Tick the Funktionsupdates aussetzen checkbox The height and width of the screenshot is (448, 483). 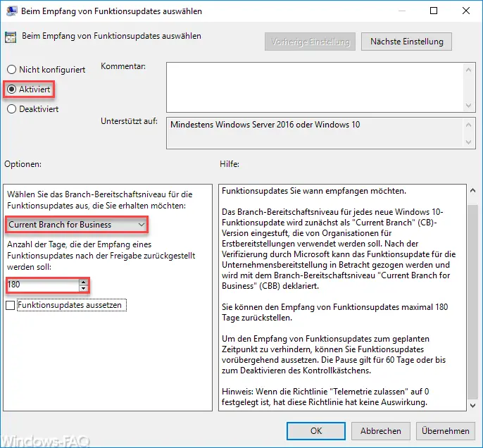(x=10, y=305)
